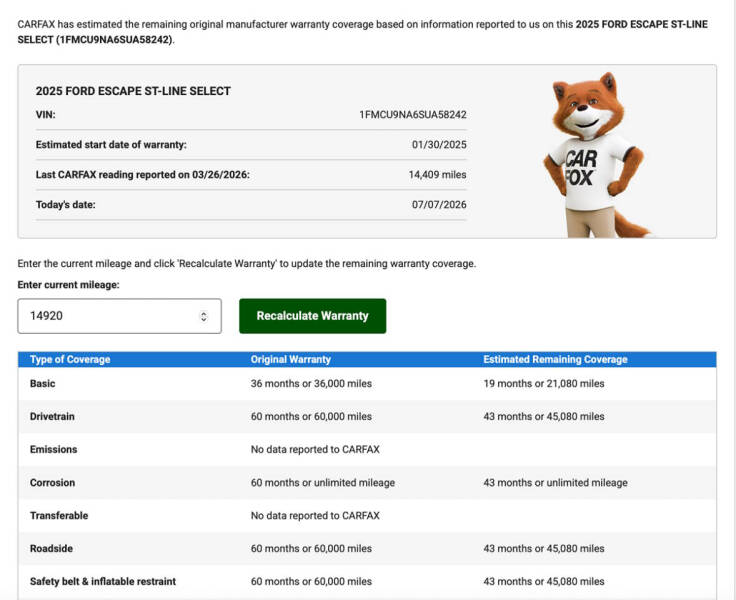Viewport: 736px width, 600px height.
Task: Select the Corrosion coverage row label
Action: [x=52, y=483]
